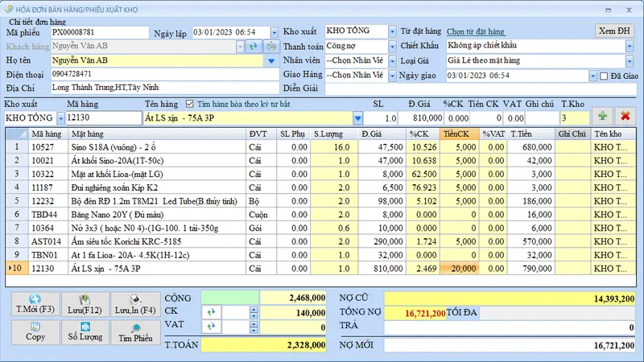Viewport: 644px width, 362px height.
Task: Click the SL quantity input field
Action: point(380,118)
